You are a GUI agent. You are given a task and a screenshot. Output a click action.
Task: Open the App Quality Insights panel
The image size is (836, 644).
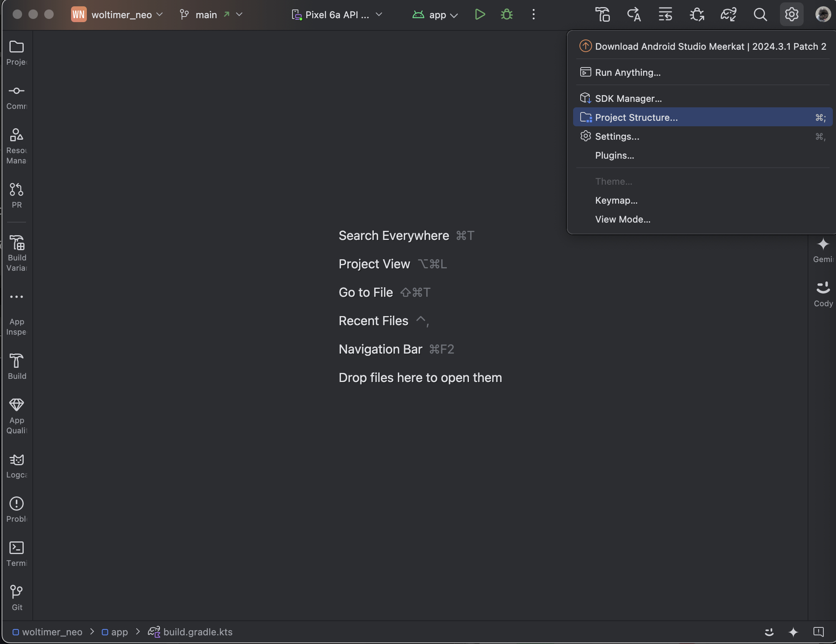17,416
